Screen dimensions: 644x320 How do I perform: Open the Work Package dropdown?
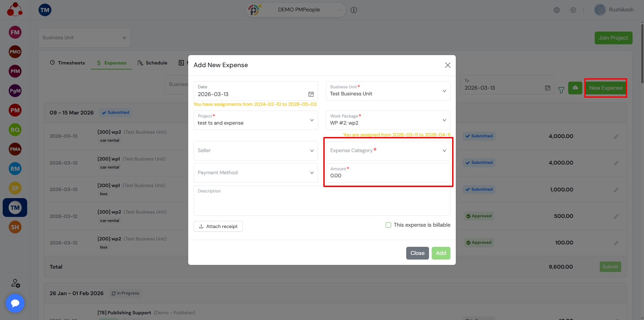tap(388, 120)
